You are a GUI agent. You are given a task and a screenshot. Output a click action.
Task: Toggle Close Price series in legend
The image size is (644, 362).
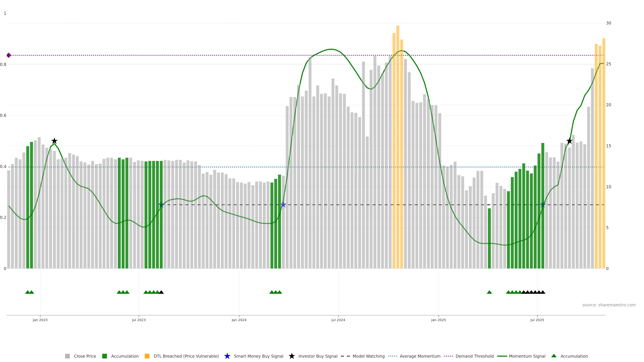(x=85, y=356)
